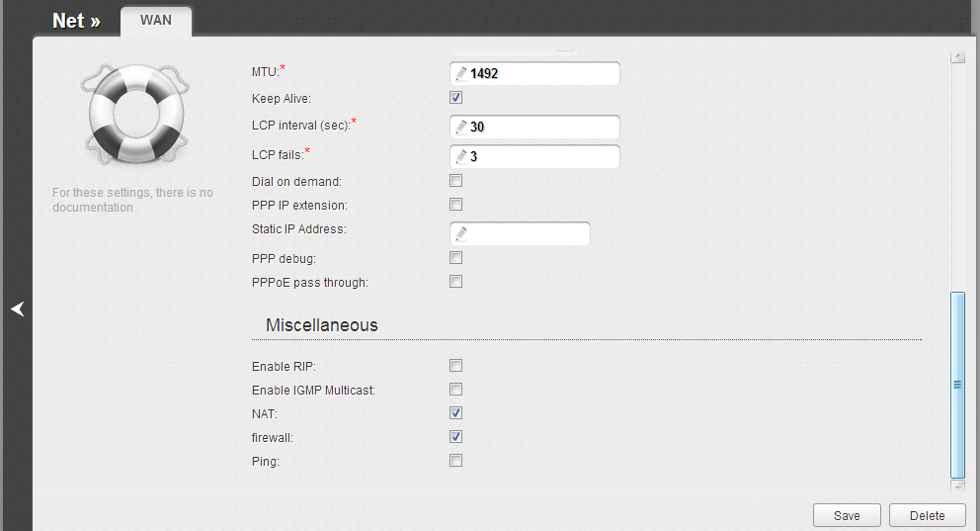Click the Static IP Address field
The width and height of the screenshot is (980, 531).
click(x=527, y=234)
